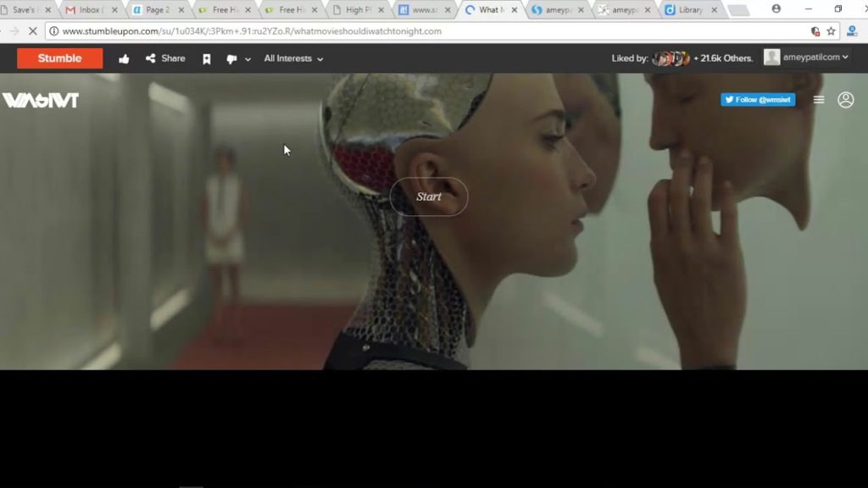Click the orange Stumble button
The height and width of the screenshot is (488, 868).
(x=60, y=58)
